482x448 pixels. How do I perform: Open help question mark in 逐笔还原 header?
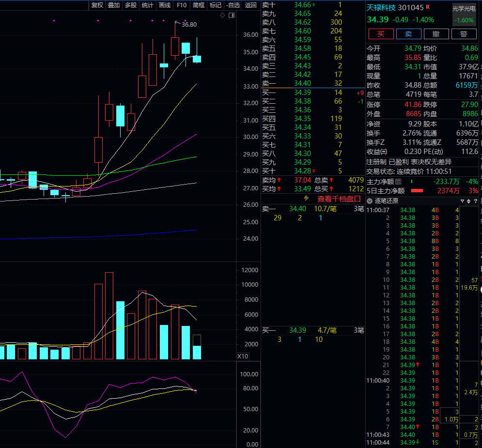coord(476,201)
